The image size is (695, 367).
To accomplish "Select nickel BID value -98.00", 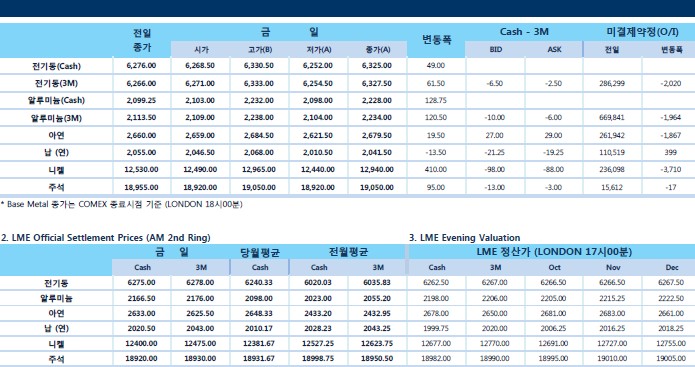I will point(494,169).
